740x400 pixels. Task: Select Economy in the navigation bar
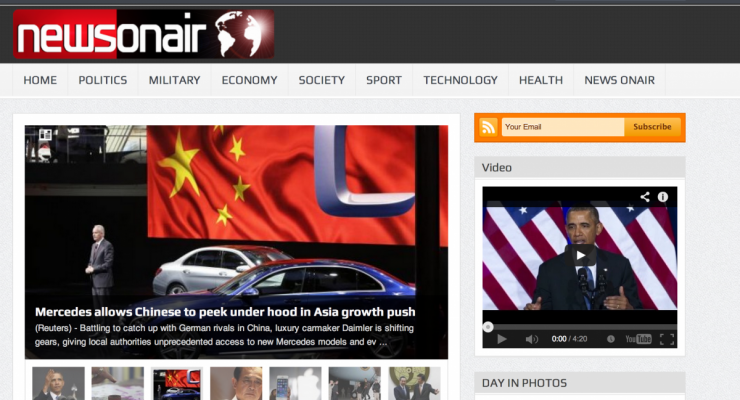(x=249, y=80)
